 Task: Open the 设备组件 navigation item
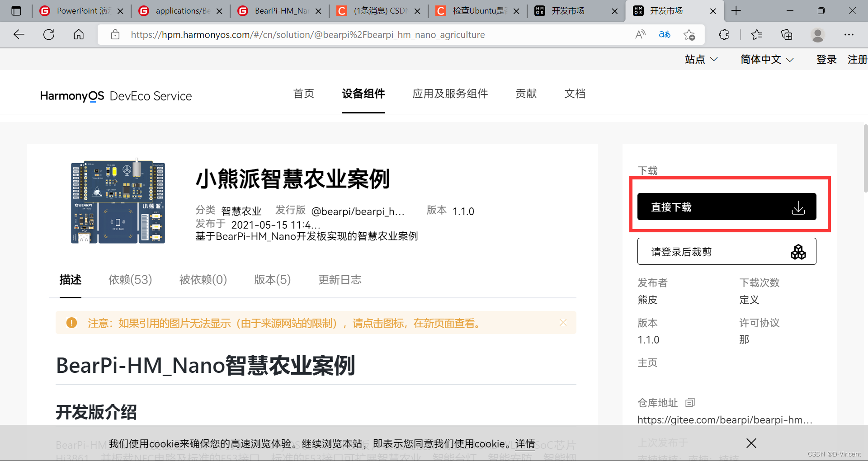click(363, 94)
